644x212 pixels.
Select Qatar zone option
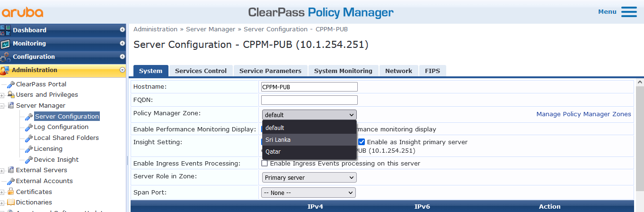click(x=309, y=152)
